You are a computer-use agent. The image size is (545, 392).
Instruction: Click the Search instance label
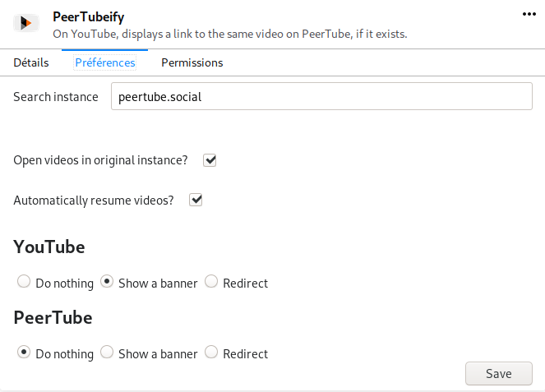56,97
